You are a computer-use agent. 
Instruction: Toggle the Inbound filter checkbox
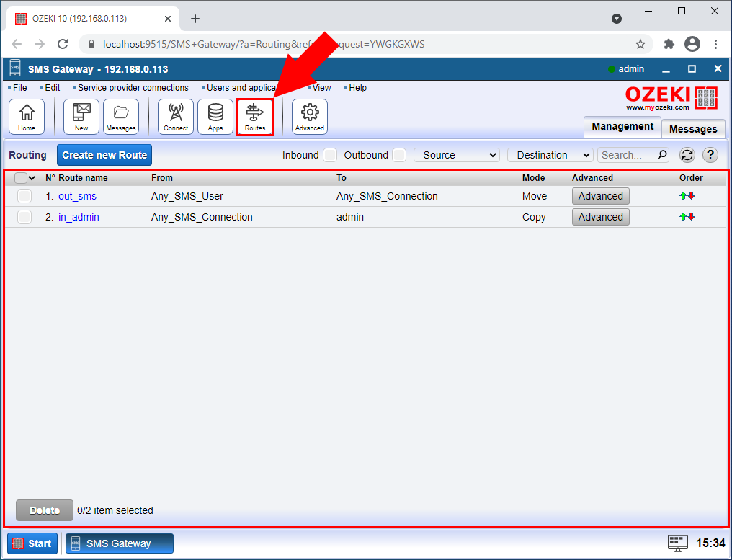click(330, 155)
